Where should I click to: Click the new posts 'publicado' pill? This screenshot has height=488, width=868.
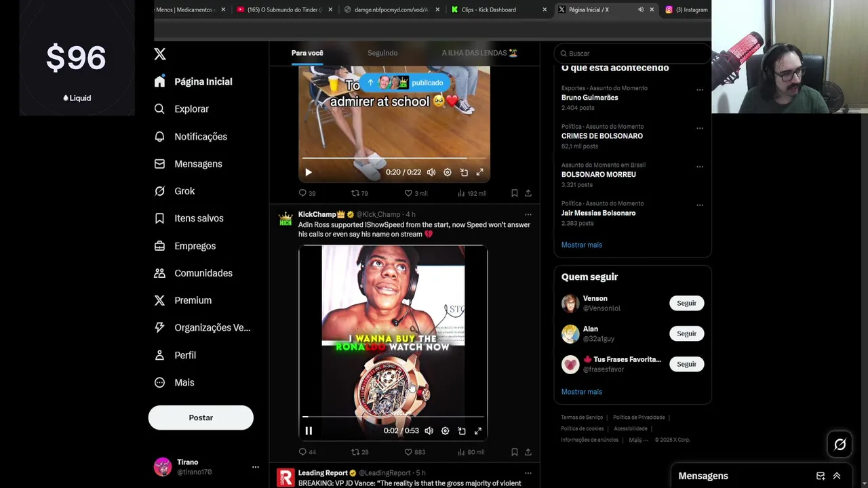(406, 83)
